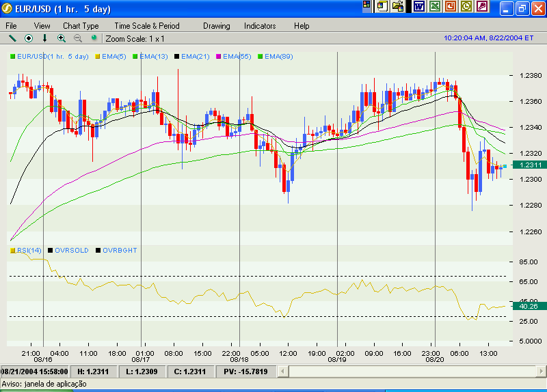547x392 pixels.
Task: Click the left arrow of the horizontal scrollbar
Action: pos(283,372)
